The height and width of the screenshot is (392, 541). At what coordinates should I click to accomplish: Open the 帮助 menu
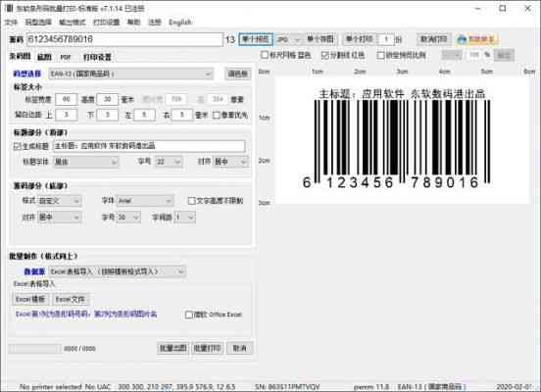point(134,23)
